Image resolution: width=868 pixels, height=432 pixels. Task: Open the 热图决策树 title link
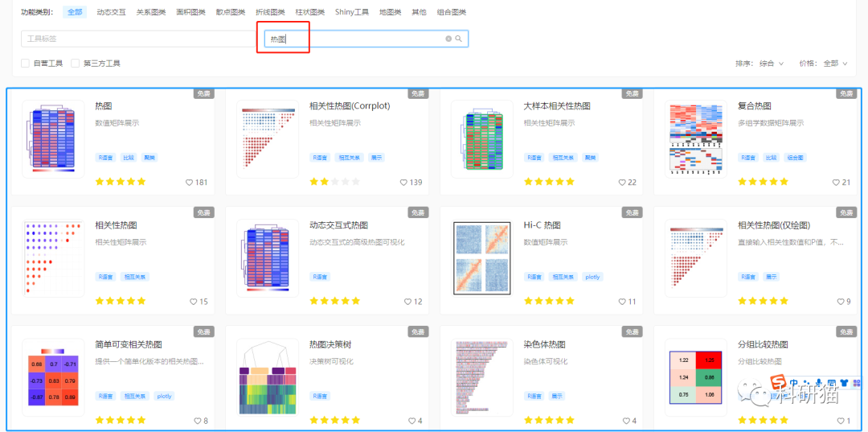330,344
